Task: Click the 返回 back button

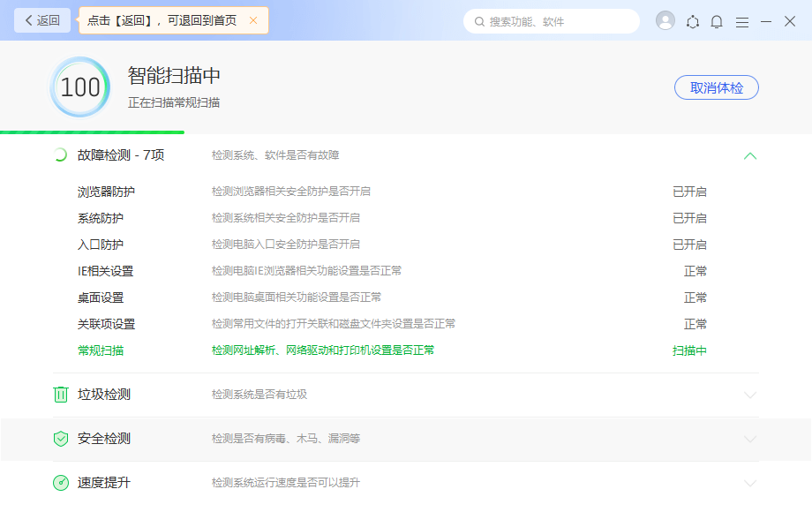Action: tap(42, 20)
